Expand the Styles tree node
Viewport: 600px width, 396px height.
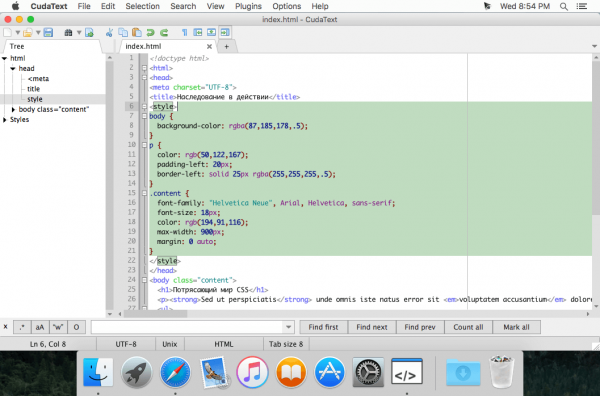pyautogui.click(x=5, y=120)
